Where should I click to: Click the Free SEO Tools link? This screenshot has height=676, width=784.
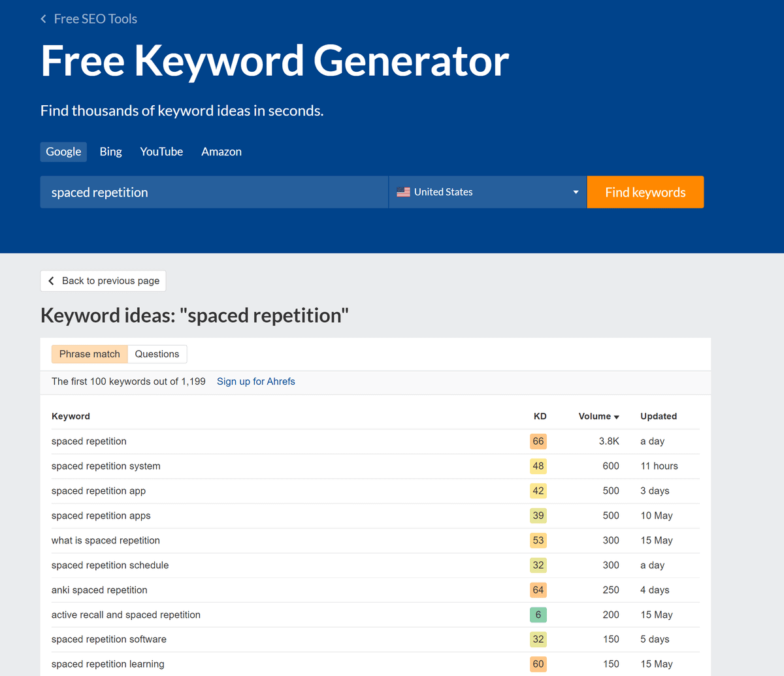[95, 19]
